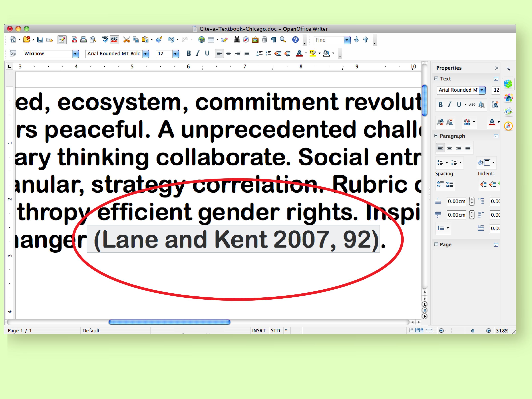The width and height of the screenshot is (532, 399).
Task: Open the Gallery sidebar deck
Action: tap(508, 112)
